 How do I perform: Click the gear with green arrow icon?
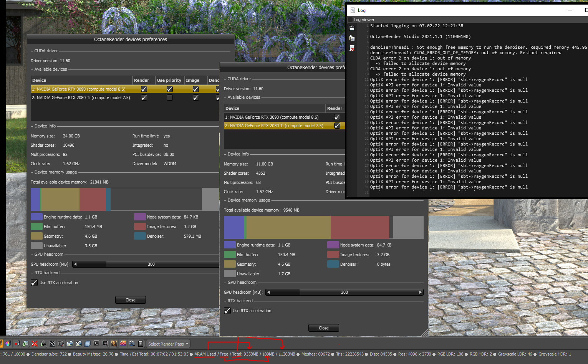[x=43, y=344]
